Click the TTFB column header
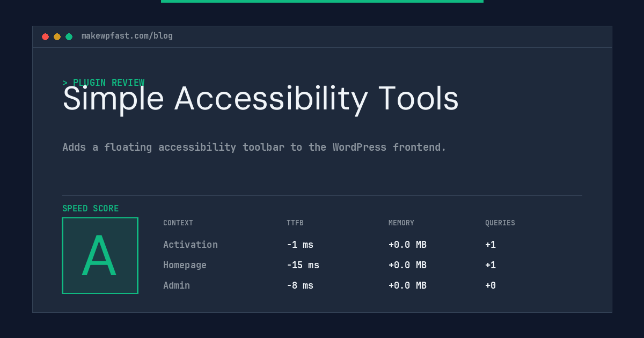Screen dimensions: 644x338 point(295,223)
